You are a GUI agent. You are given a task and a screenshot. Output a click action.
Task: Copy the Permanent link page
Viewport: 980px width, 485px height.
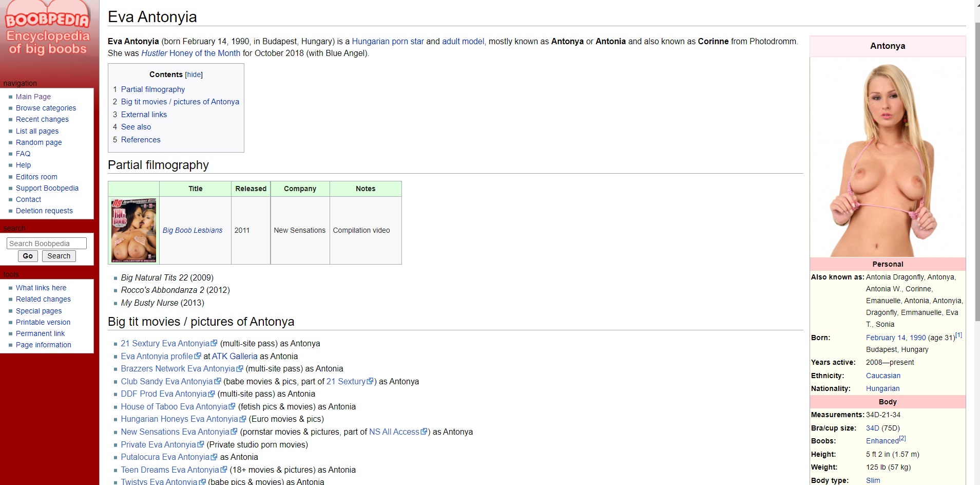(x=40, y=333)
